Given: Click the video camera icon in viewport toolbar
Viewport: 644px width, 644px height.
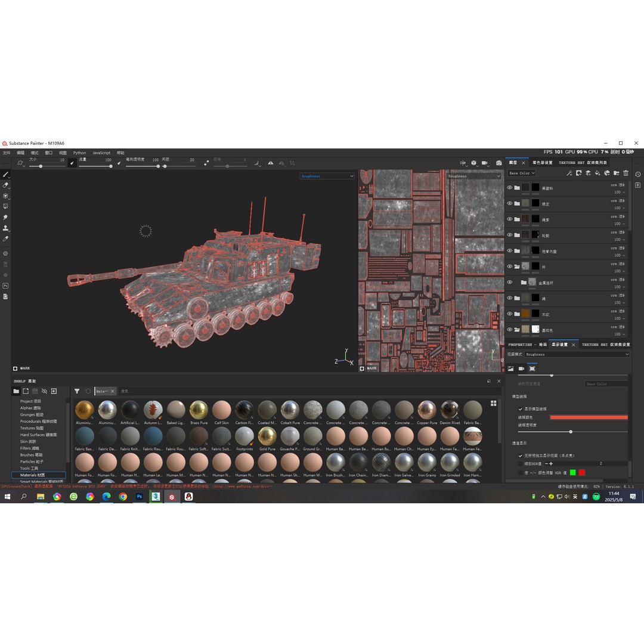Looking at the screenshot, I should [x=485, y=163].
